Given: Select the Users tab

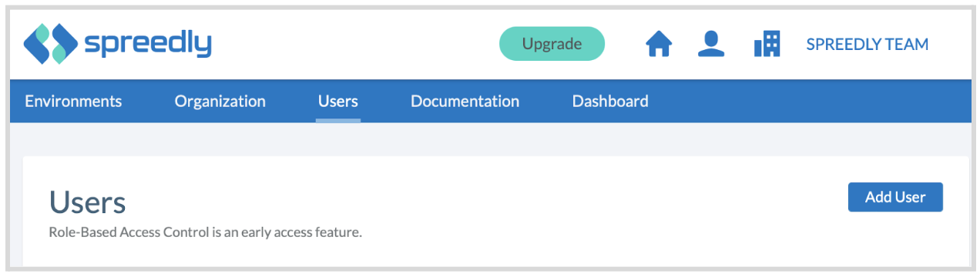Looking at the screenshot, I should pyautogui.click(x=337, y=101).
